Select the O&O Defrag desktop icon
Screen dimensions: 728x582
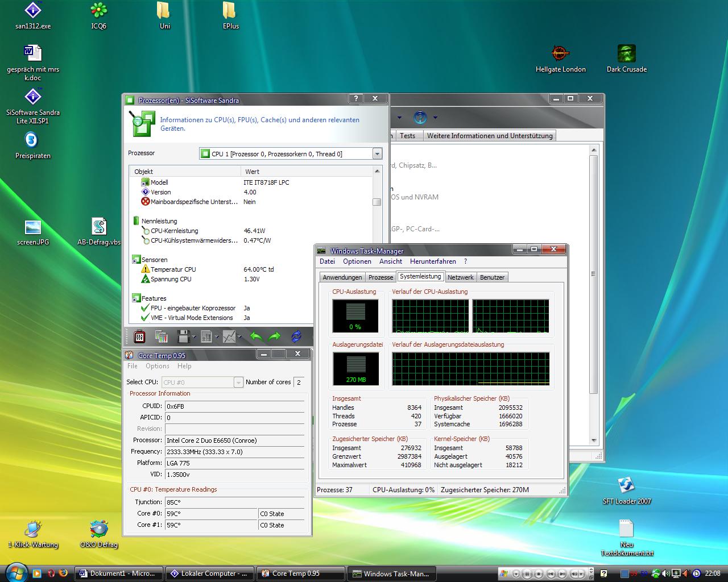click(x=99, y=534)
